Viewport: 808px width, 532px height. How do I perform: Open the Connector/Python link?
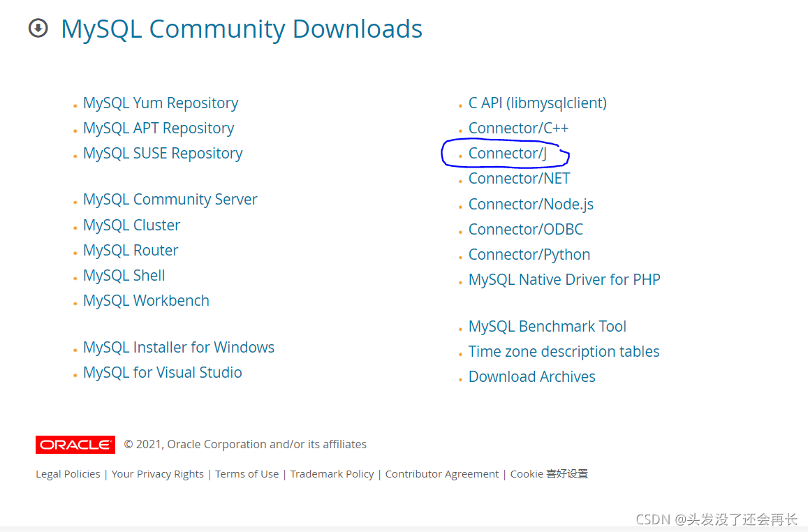[529, 255]
